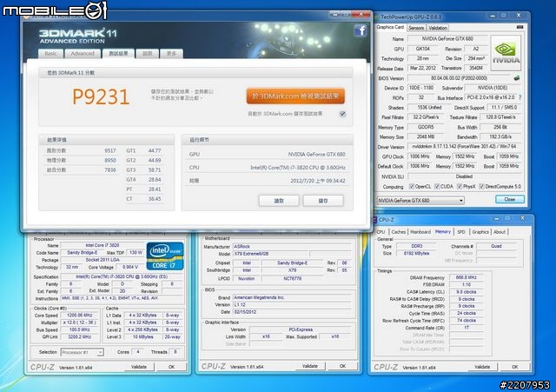Click the physics score 8950 in 3DMark
556x392 pixels.
[x=110, y=160]
